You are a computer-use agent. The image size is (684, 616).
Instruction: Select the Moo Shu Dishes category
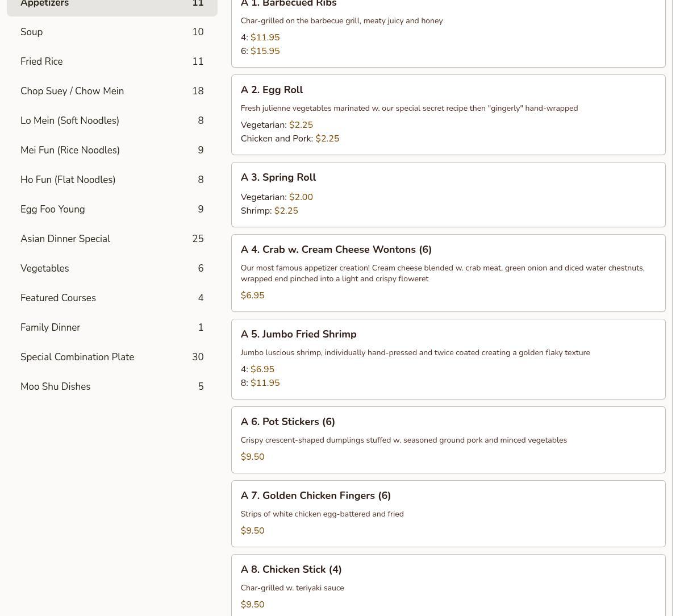pos(112,386)
